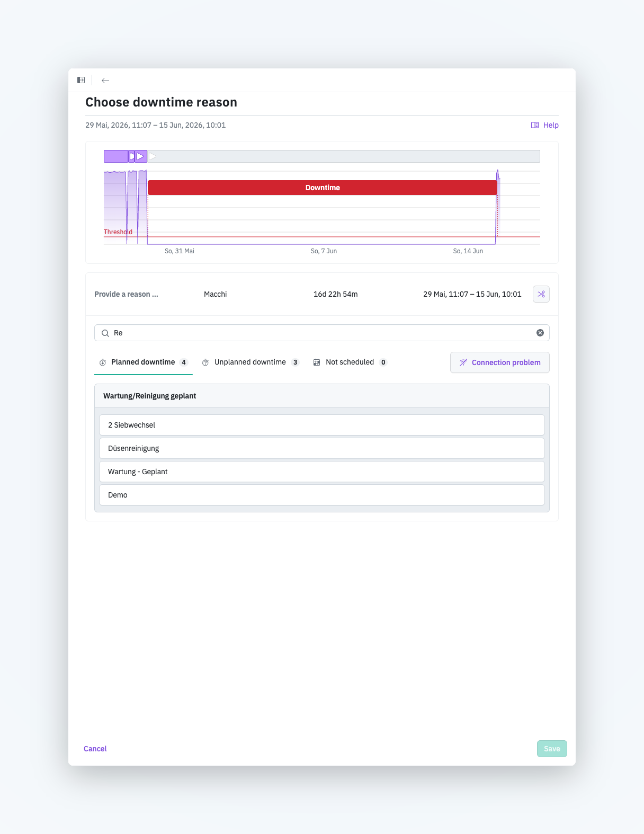The image size is (644, 834).
Task: Go back with the arrow icon
Action: pyautogui.click(x=105, y=81)
